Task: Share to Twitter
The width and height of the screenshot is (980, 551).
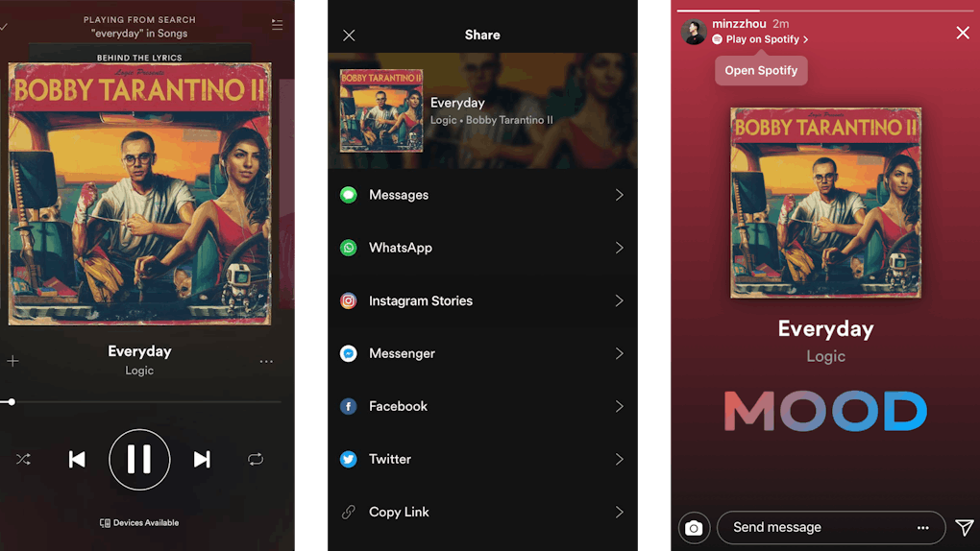Action: point(482,459)
